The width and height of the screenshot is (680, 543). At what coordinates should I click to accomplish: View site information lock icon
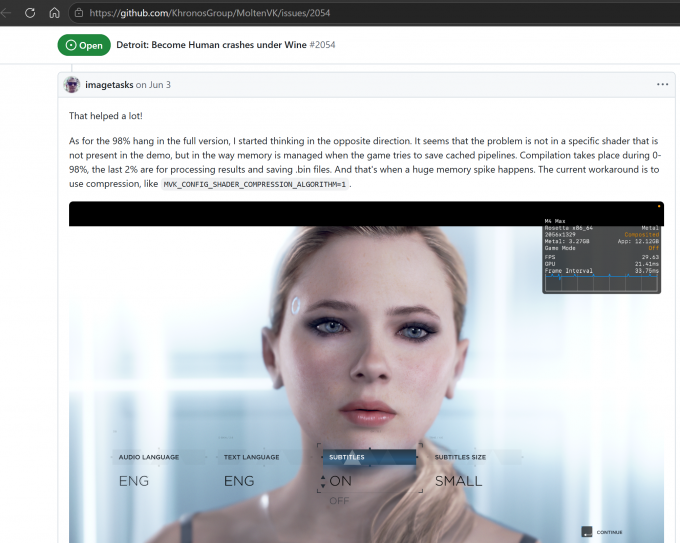click(x=79, y=13)
